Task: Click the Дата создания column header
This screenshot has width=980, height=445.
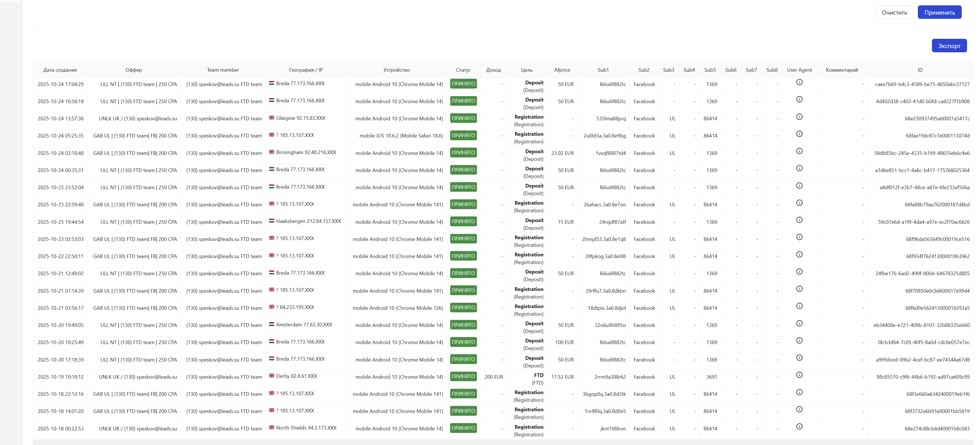Action: [x=60, y=70]
